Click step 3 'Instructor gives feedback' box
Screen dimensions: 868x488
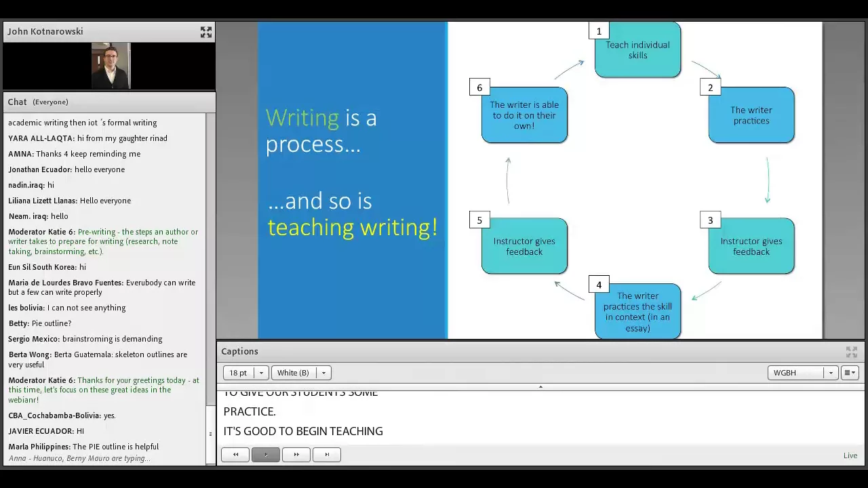pos(751,246)
